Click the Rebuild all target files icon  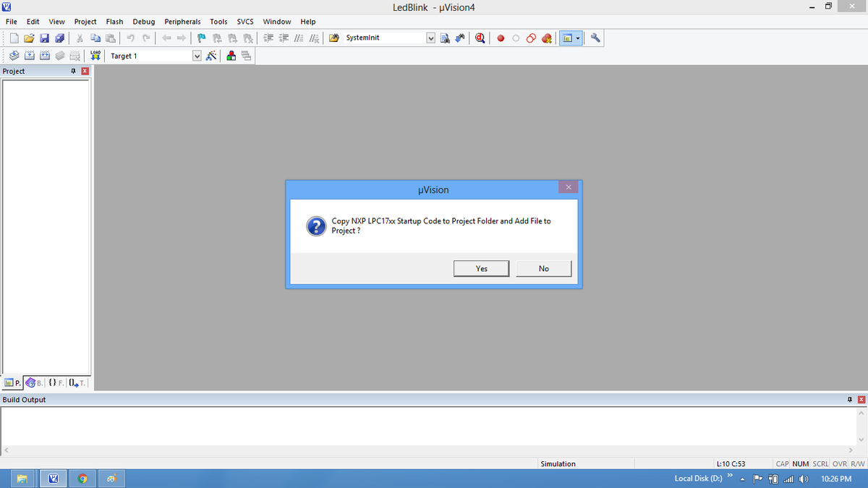pos(45,56)
